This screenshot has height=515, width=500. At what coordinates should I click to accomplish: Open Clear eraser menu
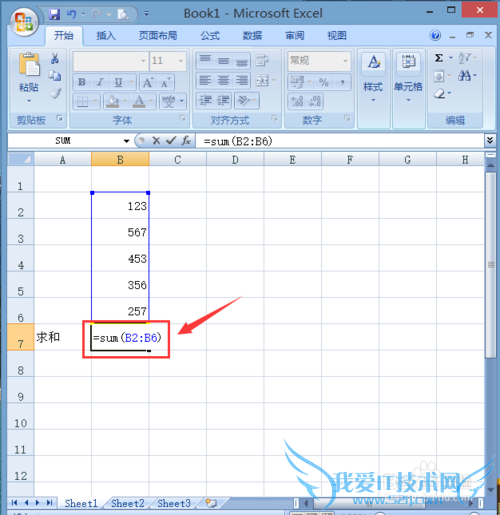pyautogui.click(x=442, y=93)
